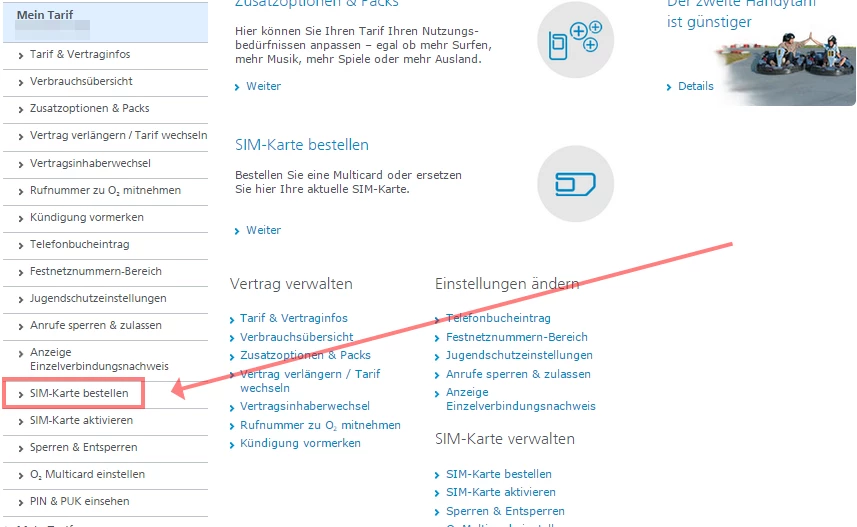This screenshot has width=857, height=527.
Task: Click Weiter under SIM-Karte bestellen description
Action: tap(263, 230)
